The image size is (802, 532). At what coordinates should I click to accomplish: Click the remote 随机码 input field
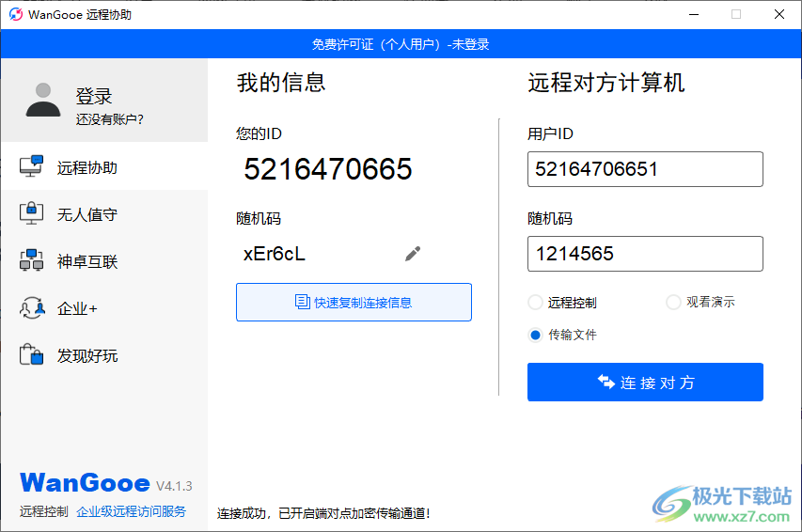[645, 254]
